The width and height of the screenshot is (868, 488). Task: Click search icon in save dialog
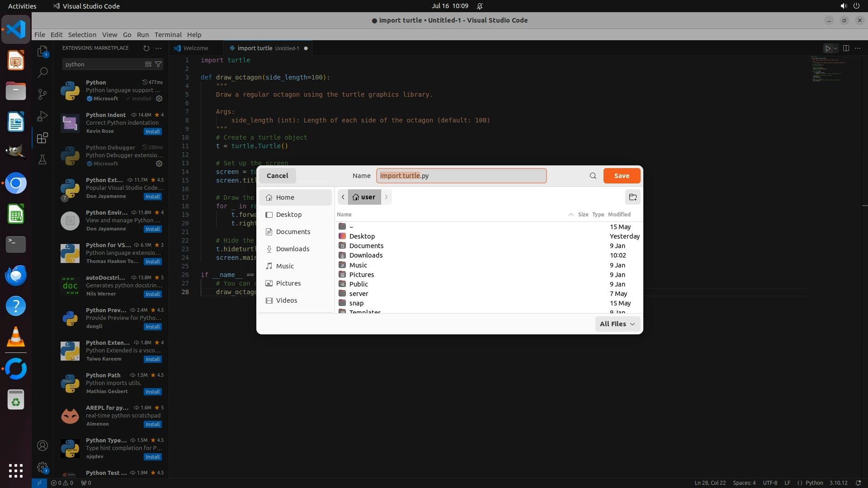593,176
